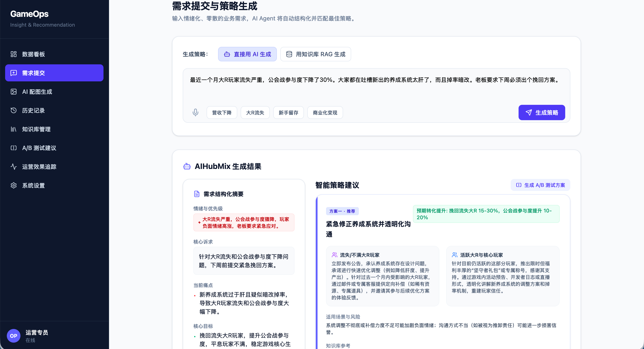Go to 需求提交 page
644x349 pixels.
[x=54, y=73]
